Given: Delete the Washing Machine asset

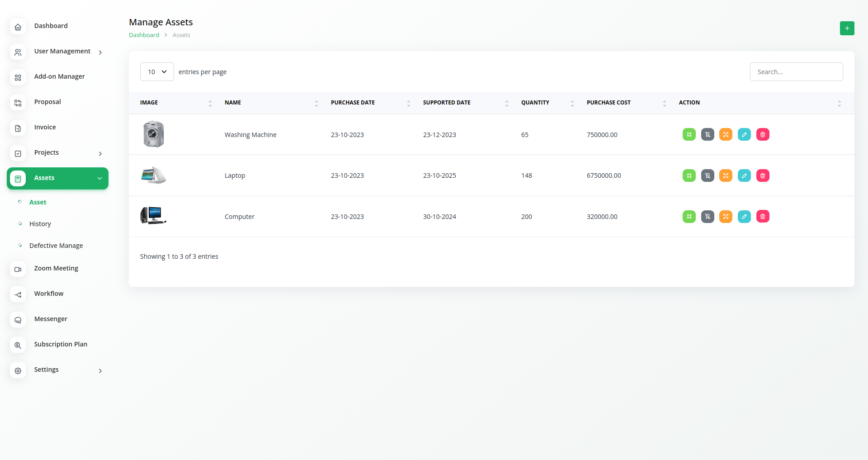Looking at the screenshot, I should (762, 134).
